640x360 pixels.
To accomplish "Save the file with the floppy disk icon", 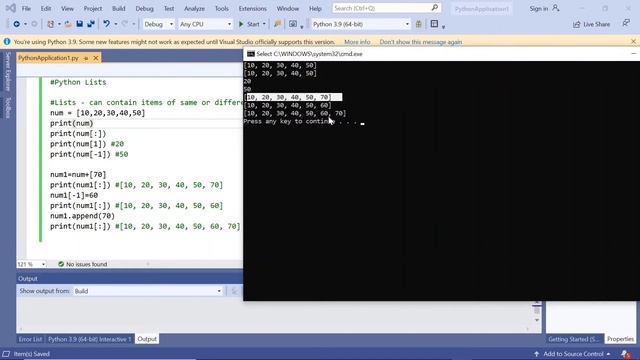I will tap(80, 24).
